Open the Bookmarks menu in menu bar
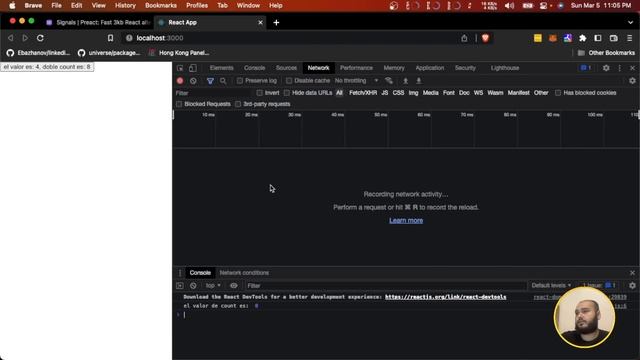 161,6
